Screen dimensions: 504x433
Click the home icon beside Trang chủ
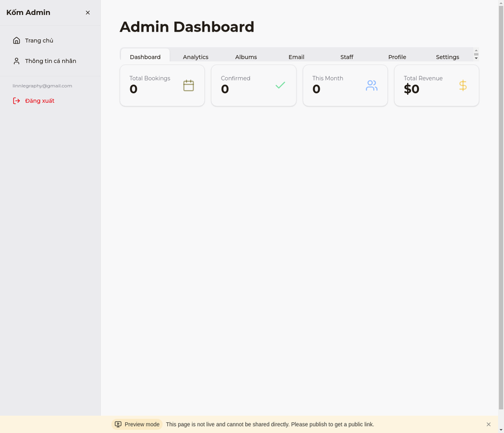pos(16,41)
